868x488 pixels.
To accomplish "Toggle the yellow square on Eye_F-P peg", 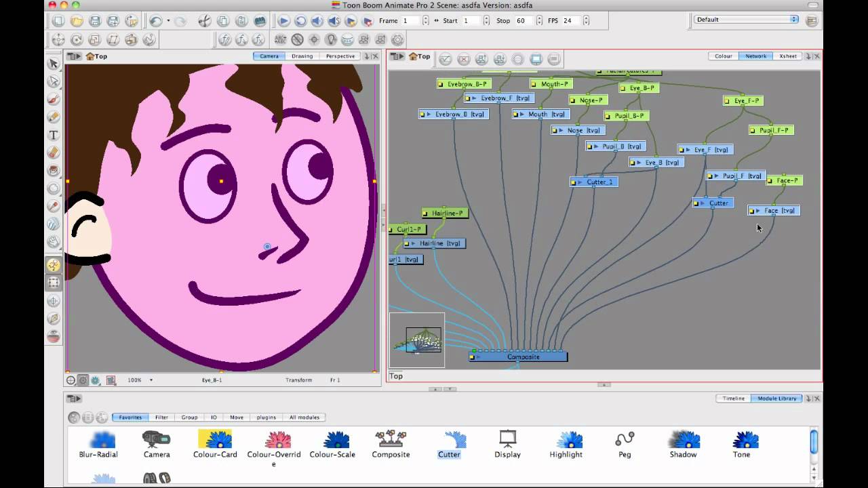I will click(727, 101).
